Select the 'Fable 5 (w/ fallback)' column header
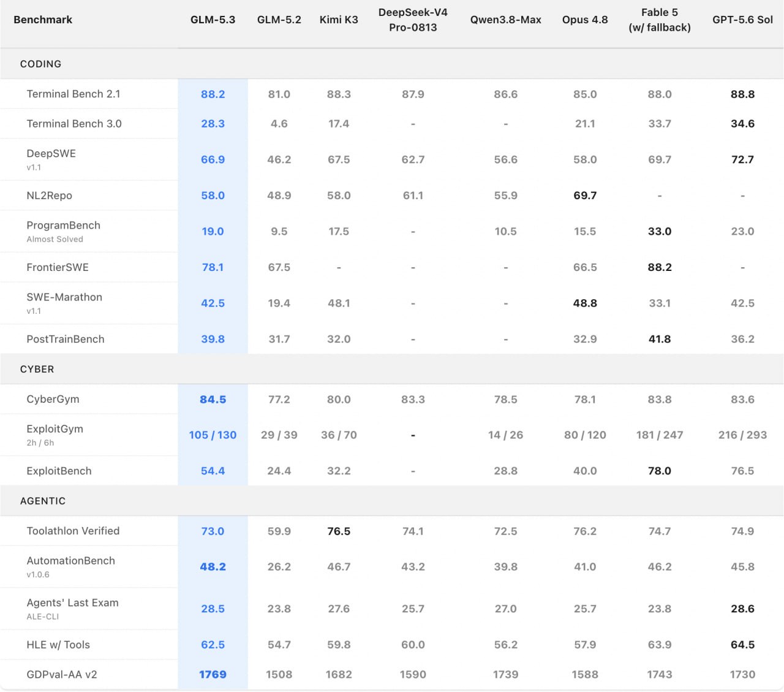Screen dimensions: 784x692 click(x=660, y=20)
